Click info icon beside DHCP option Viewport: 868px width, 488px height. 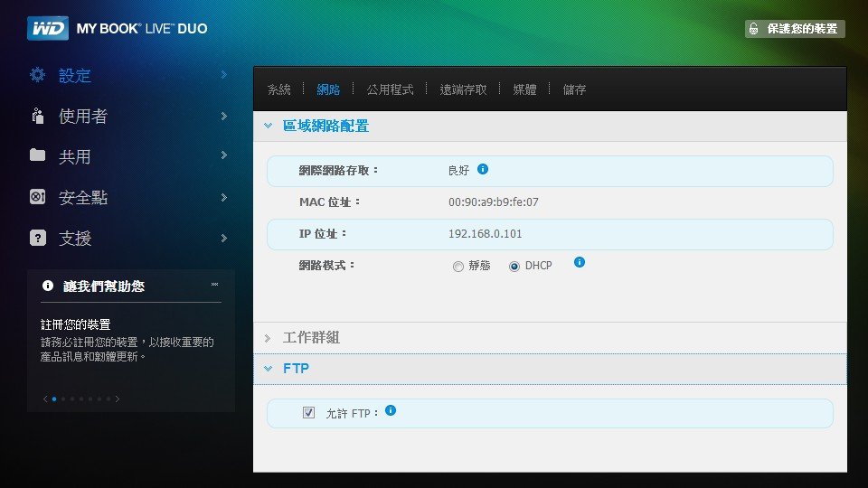[x=580, y=262]
